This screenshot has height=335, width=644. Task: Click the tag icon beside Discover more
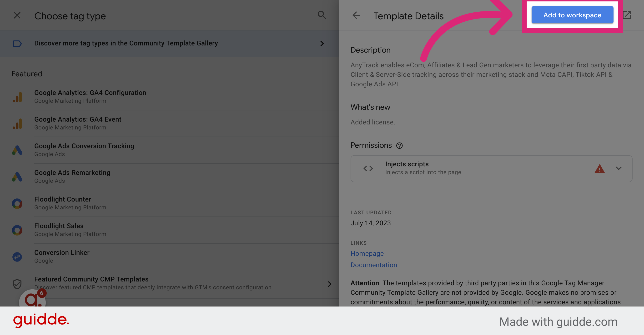17,44
